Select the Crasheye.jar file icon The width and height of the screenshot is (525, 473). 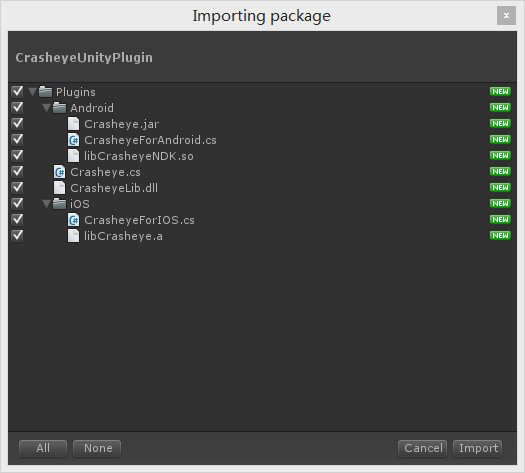(73, 124)
